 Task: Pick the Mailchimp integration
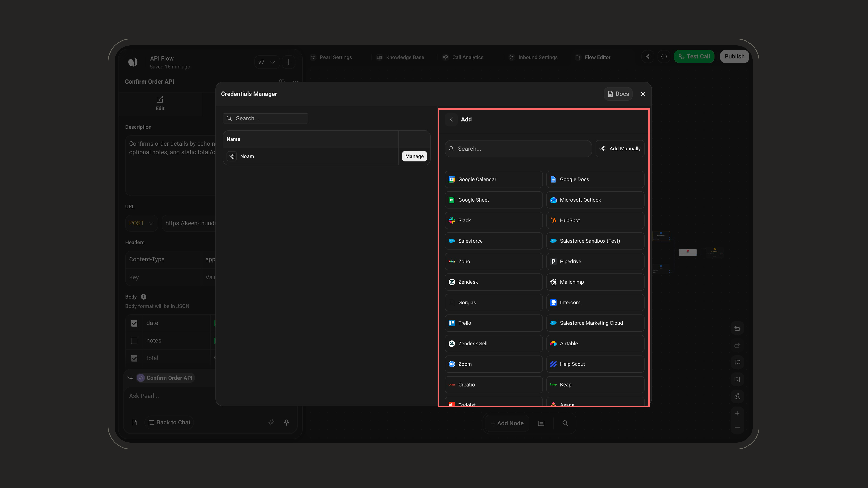[595, 282]
